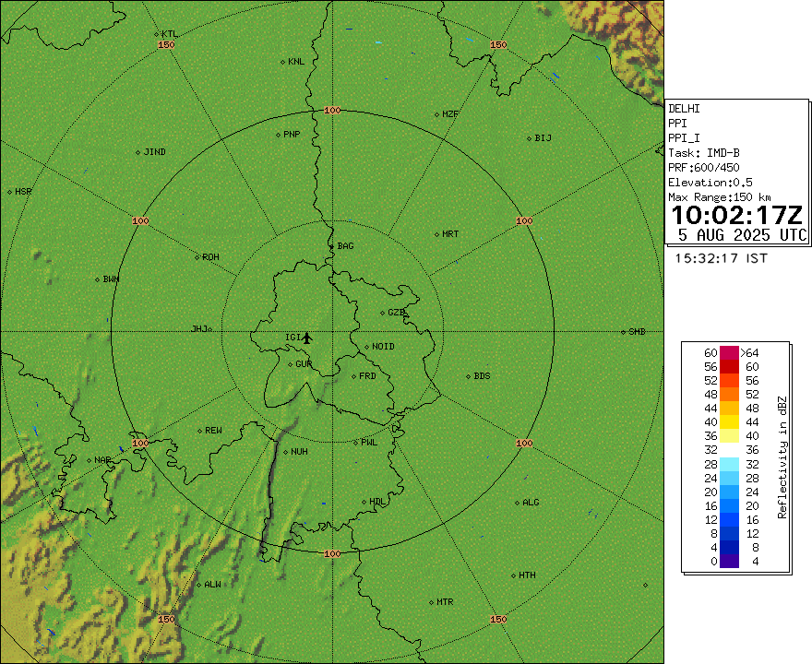Click the 15:32:17 IST time label

tap(721, 258)
